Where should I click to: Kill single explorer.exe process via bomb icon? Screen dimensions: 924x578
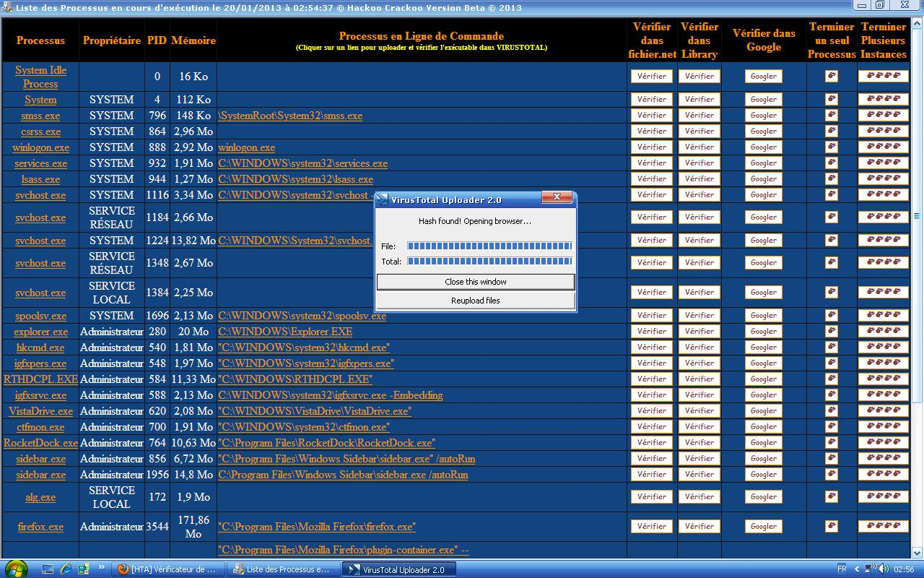[832, 331]
